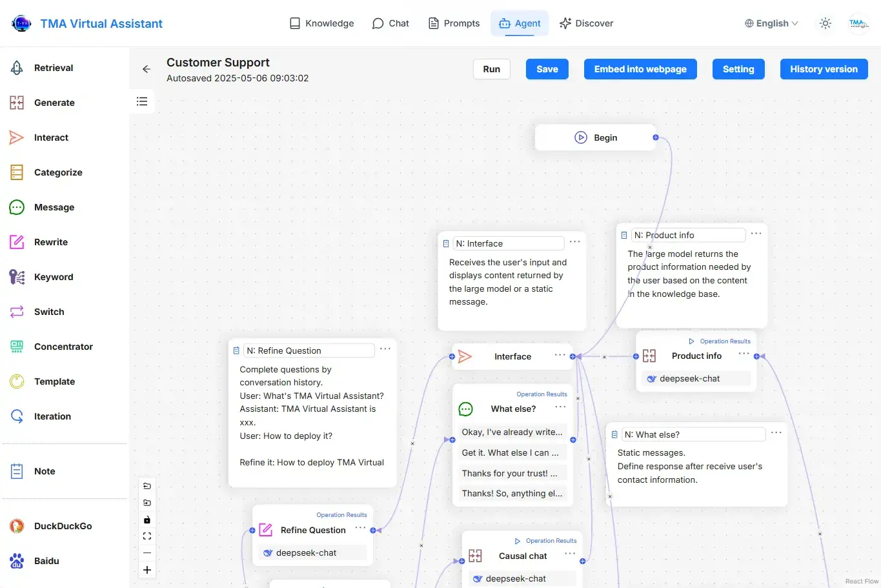Click the Embed into webpage button

[640, 69]
